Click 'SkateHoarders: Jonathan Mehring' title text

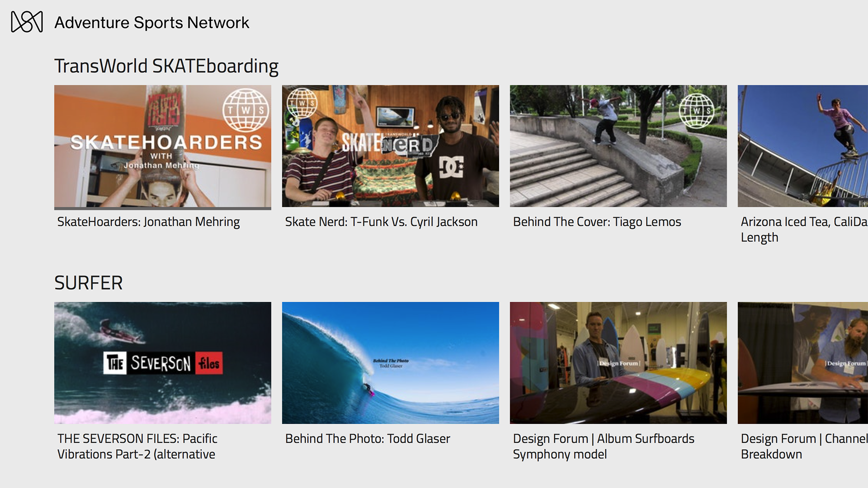point(148,222)
